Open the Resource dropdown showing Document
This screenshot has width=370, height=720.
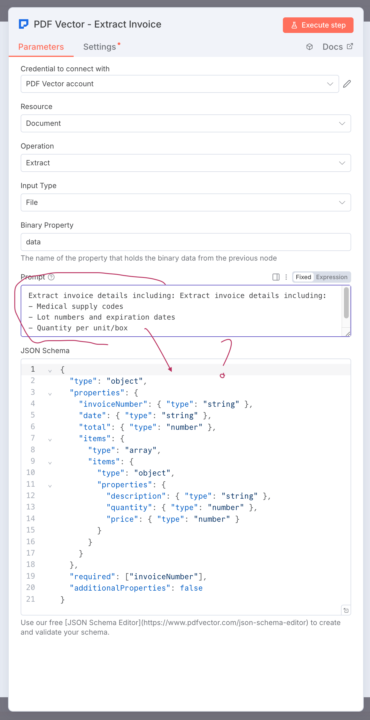[185, 124]
